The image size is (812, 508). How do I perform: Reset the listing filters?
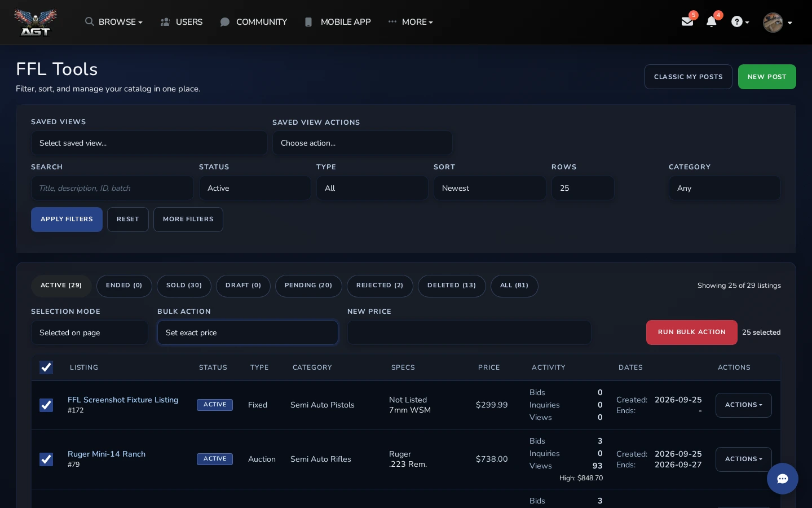click(x=128, y=220)
